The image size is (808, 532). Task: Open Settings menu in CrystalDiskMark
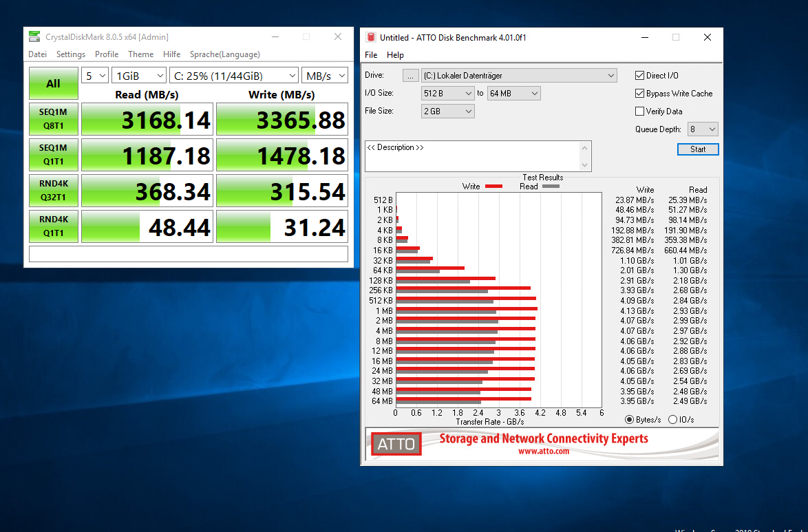pos(71,54)
